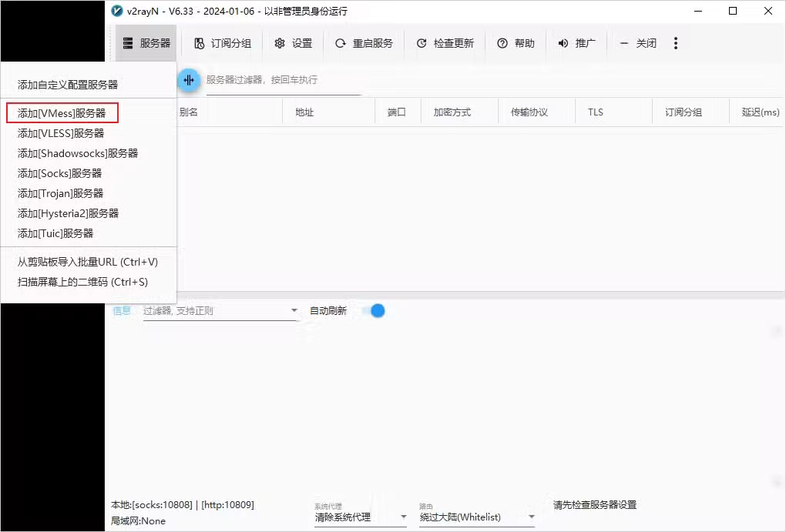
Task: Click the blue filter icon beside server filter
Action: pyautogui.click(x=189, y=80)
